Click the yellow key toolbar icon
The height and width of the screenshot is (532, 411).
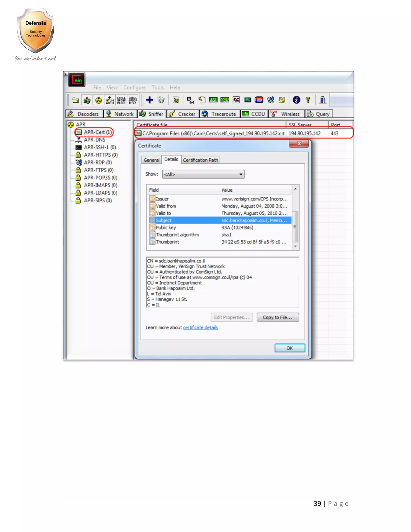(x=282, y=100)
